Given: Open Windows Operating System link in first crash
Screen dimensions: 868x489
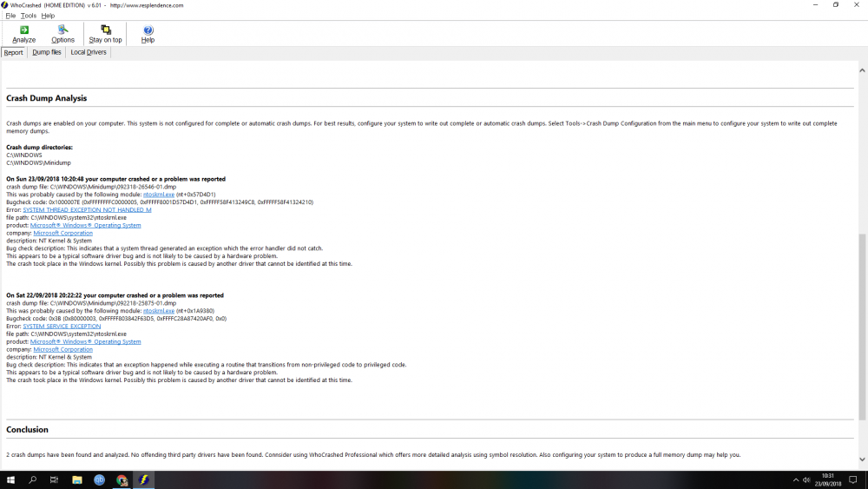Looking at the screenshot, I should pyautogui.click(x=85, y=226).
